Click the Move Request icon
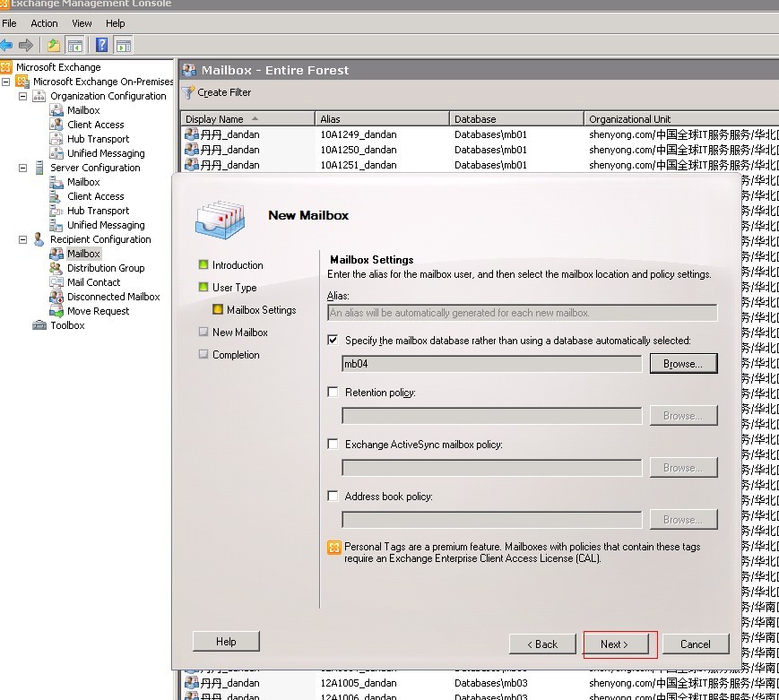This screenshot has width=779, height=700. [x=56, y=311]
